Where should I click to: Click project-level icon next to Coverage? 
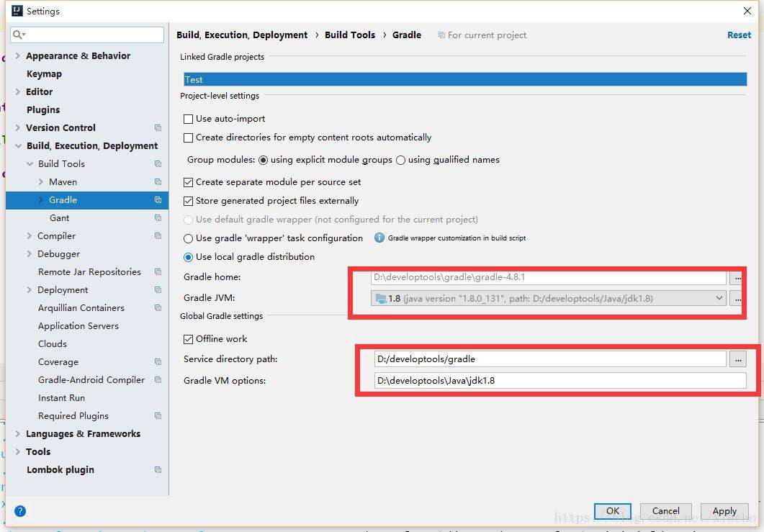point(158,362)
